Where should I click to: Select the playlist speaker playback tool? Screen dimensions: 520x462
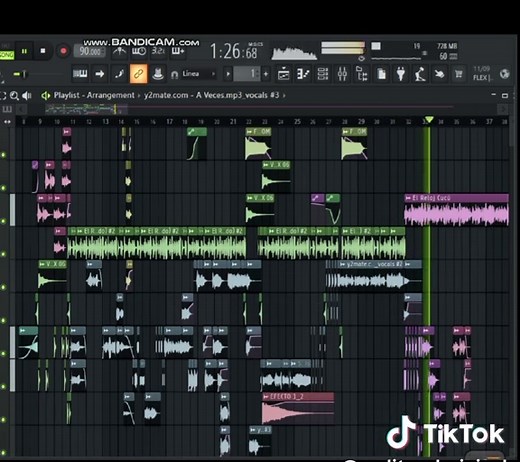click(26, 96)
